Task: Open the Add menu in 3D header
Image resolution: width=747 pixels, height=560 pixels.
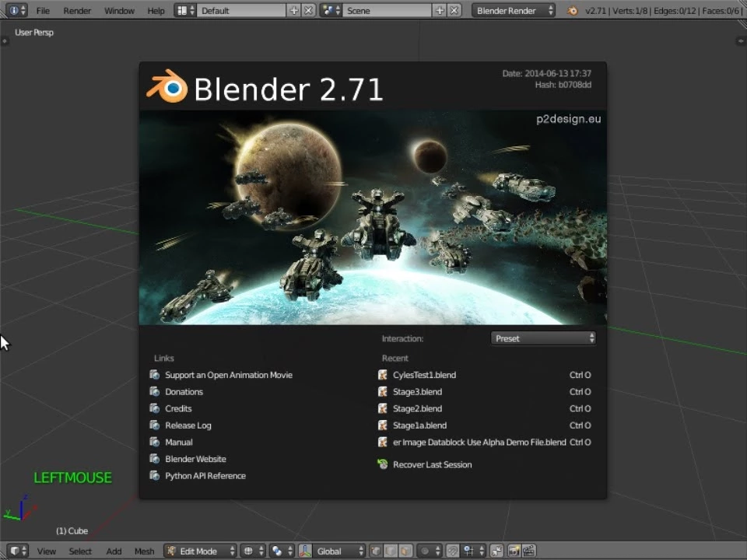Action: tap(114, 551)
